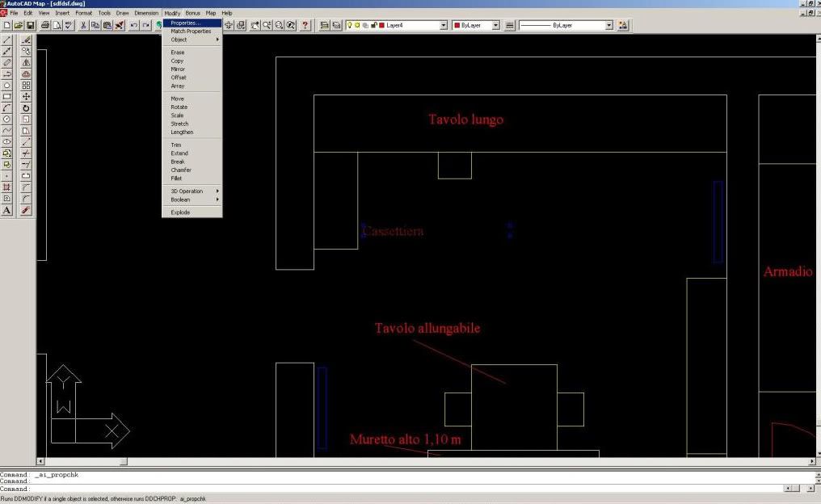
Task: Click the Trim tool icon
Action: click(x=26, y=153)
